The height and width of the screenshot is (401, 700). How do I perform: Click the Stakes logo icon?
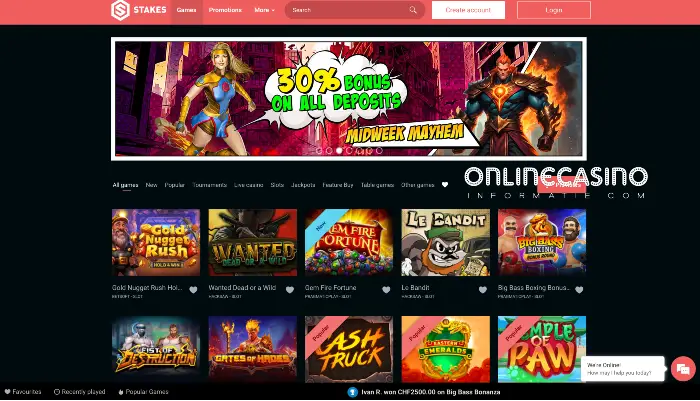pos(120,10)
